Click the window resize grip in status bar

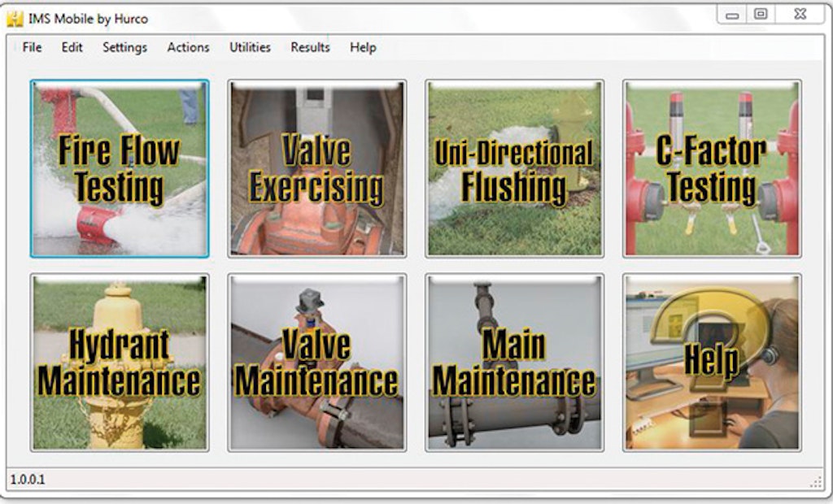point(815,482)
